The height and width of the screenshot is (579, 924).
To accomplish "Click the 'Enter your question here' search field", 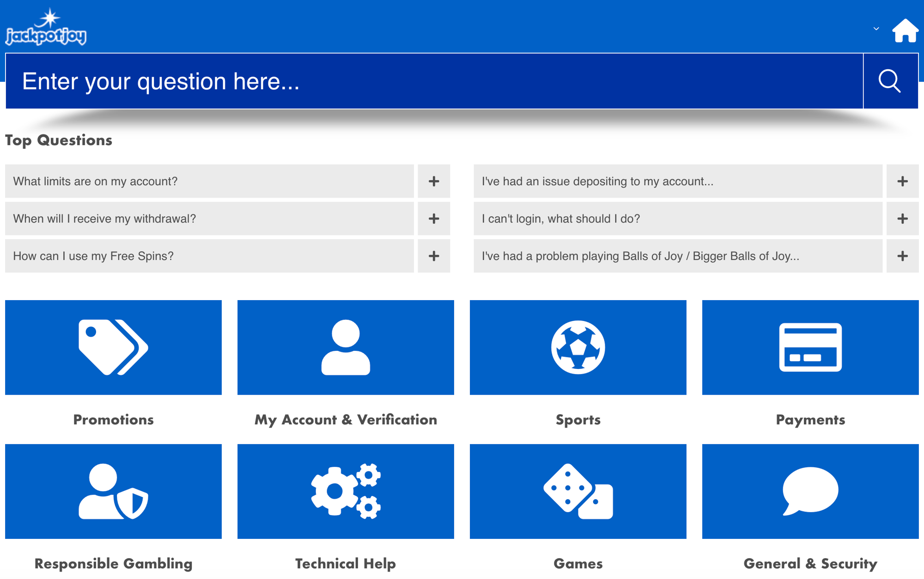I will click(434, 81).
